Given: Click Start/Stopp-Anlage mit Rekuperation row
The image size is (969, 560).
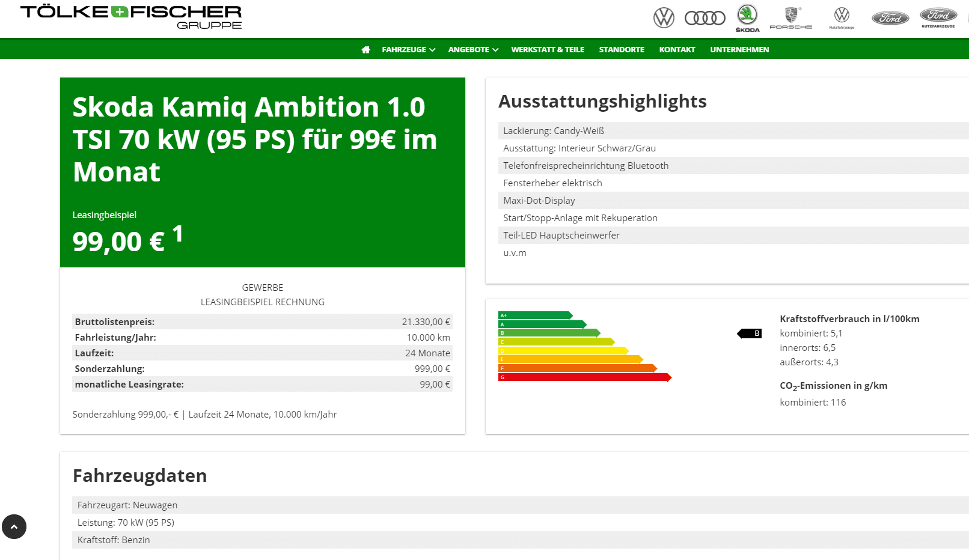Looking at the screenshot, I should tap(733, 218).
